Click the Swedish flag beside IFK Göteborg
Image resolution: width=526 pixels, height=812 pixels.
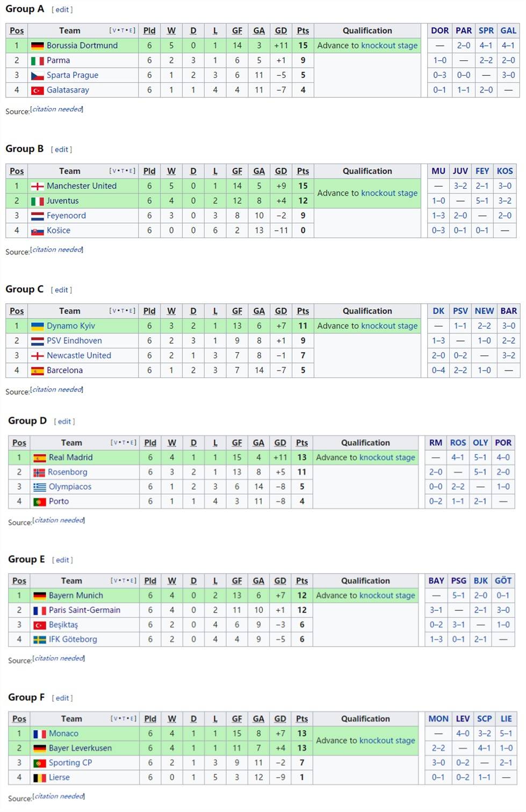39,640
